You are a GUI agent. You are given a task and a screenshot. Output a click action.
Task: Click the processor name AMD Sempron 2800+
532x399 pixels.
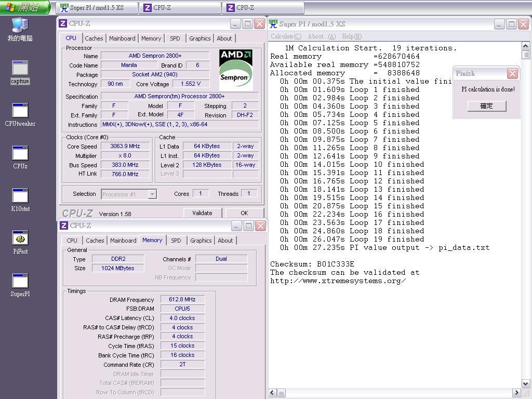[155, 56]
